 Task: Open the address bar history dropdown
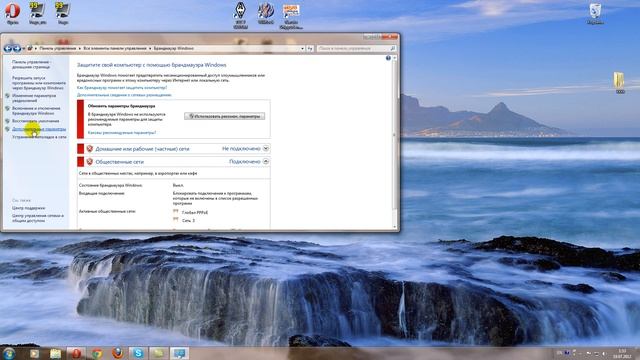pos(302,49)
